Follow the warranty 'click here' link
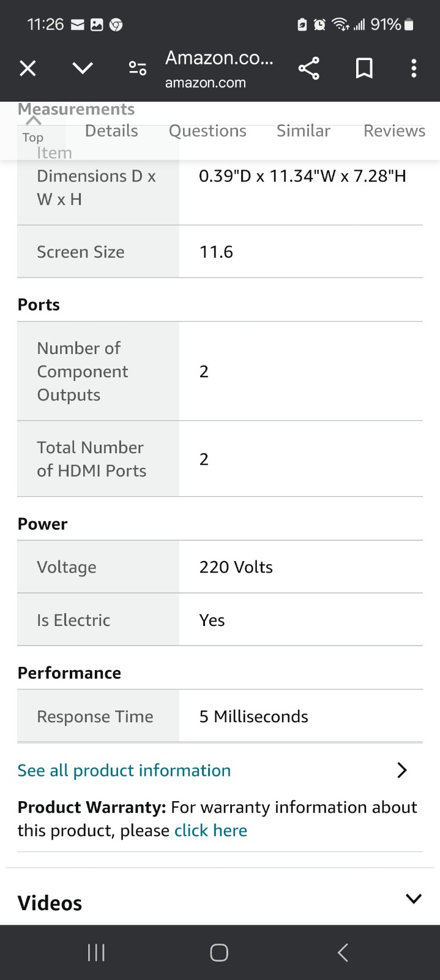Screen dimensions: 440x980 click(x=211, y=831)
